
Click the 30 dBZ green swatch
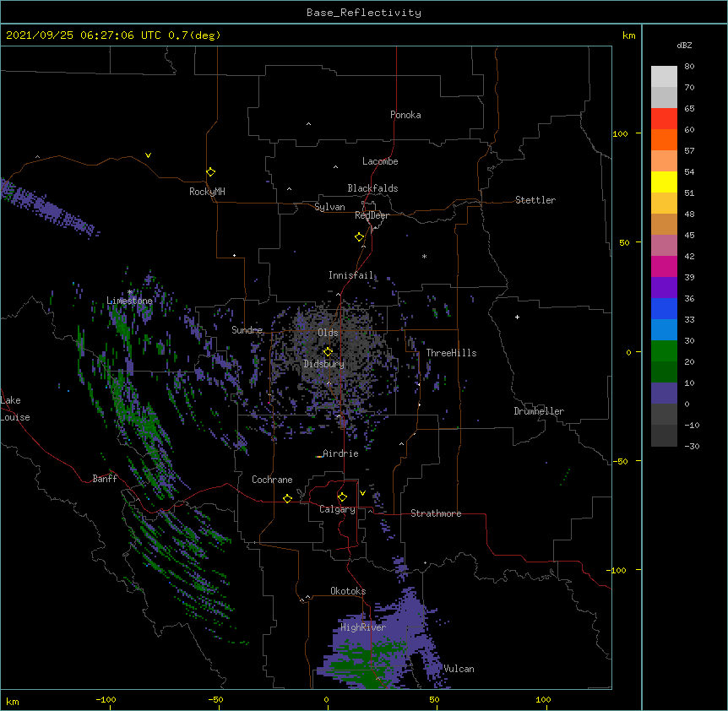click(664, 351)
